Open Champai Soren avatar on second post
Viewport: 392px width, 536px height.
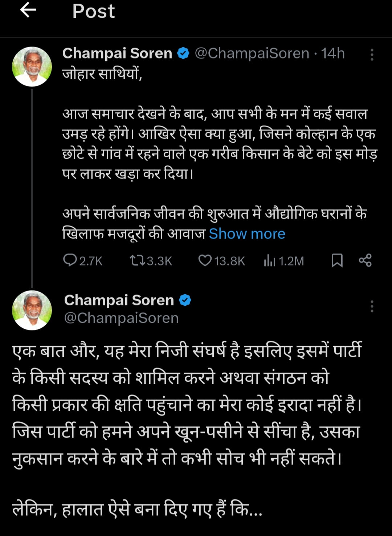(32, 310)
